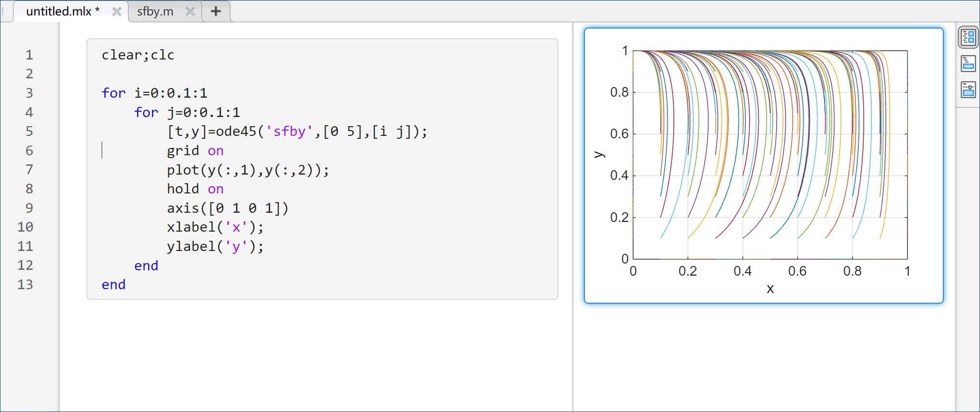Click the x-axis label of the plot

[770, 289]
